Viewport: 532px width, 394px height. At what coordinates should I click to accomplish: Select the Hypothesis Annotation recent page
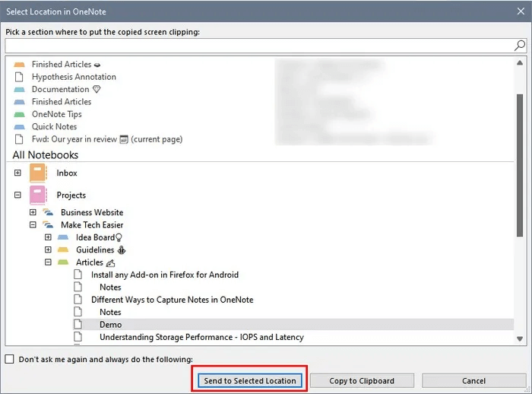(74, 77)
